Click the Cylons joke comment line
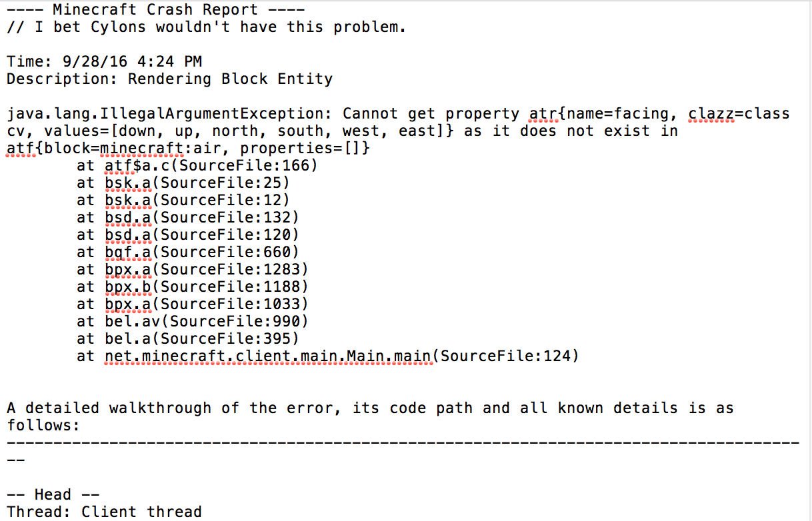Screen dimensions: 812x521 205,27
